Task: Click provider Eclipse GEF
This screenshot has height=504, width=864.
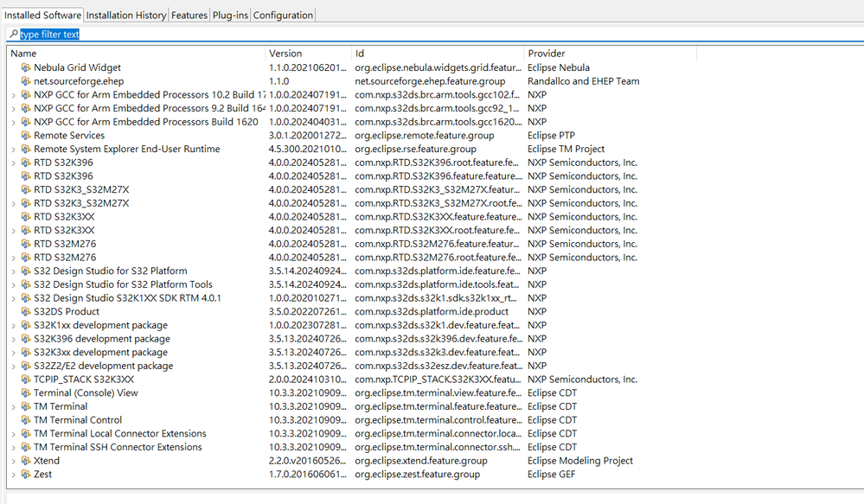Action: pyautogui.click(x=552, y=474)
